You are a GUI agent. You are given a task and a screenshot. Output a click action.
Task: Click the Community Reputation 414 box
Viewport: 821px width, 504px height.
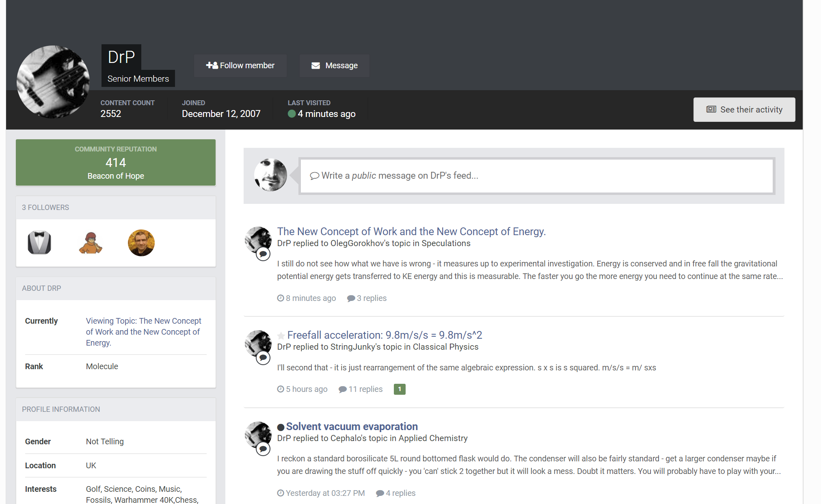coord(116,162)
